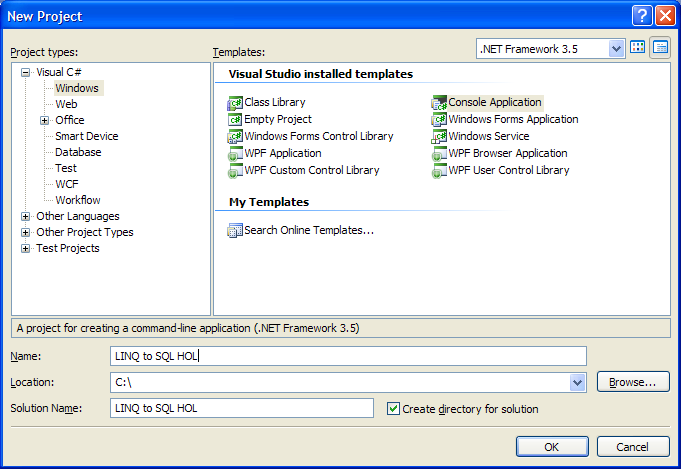This screenshot has height=469, width=681.
Task: Collapse the Visual C# tree node
Action: (26, 73)
